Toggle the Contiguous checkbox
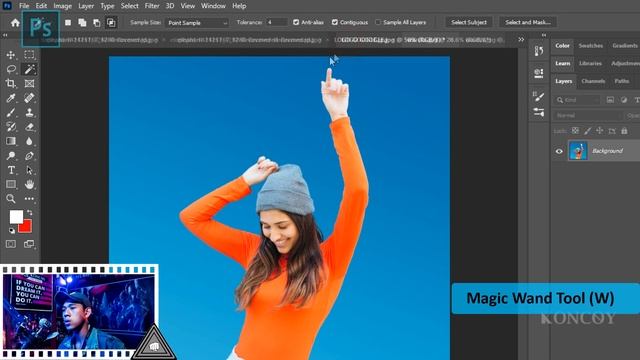This screenshot has width=640, height=360. coord(335,22)
